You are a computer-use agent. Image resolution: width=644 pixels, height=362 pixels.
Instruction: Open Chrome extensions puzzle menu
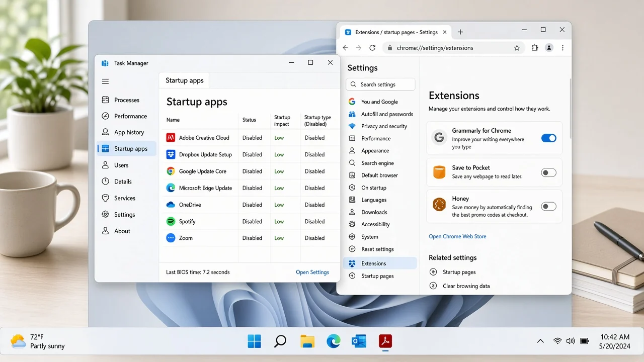[535, 48]
